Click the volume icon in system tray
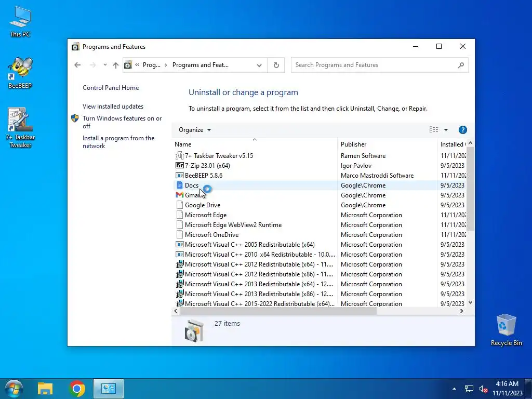This screenshot has width=532, height=399. click(483, 389)
